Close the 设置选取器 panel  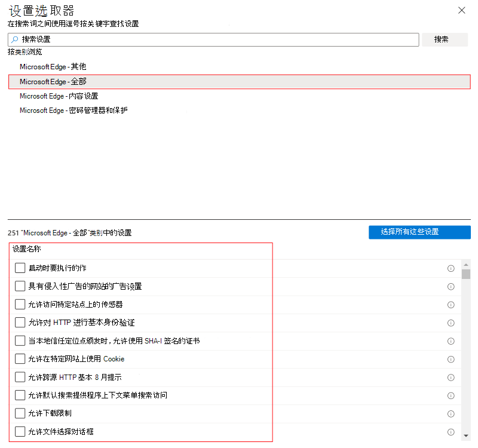(461, 10)
